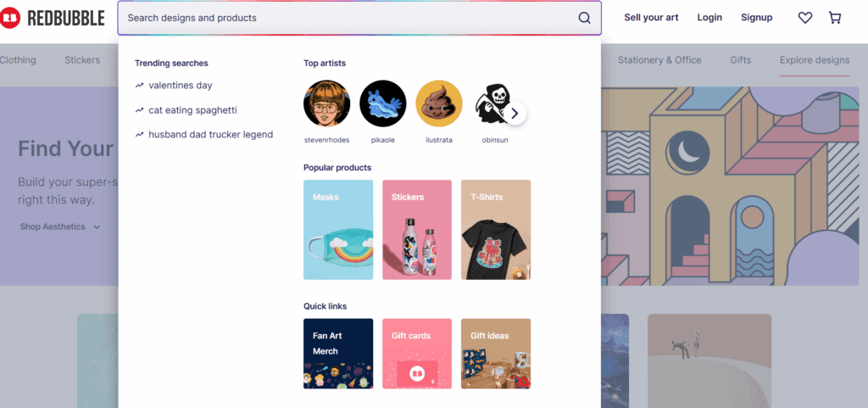Click the Login link
The image size is (868, 408).
click(x=709, y=18)
